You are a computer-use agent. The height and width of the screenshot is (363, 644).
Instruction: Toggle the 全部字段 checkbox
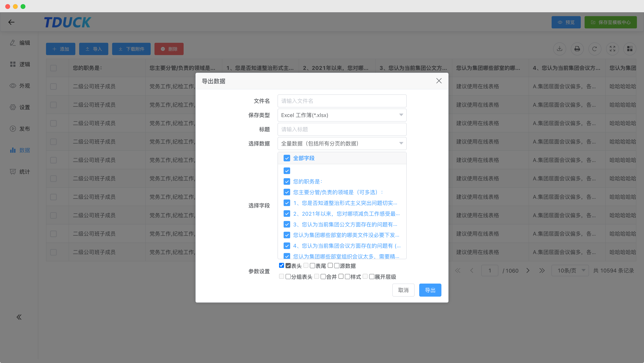coord(287,158)
